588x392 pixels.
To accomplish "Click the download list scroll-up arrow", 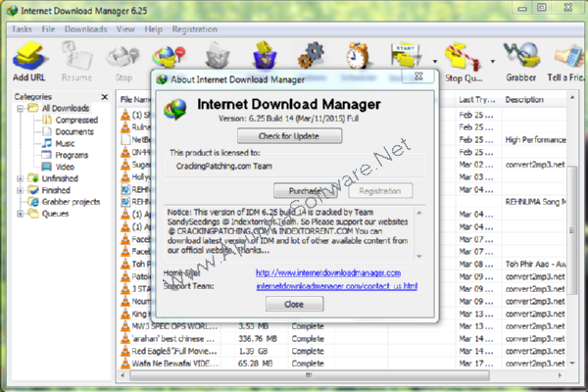I will (x=572, y=98).
